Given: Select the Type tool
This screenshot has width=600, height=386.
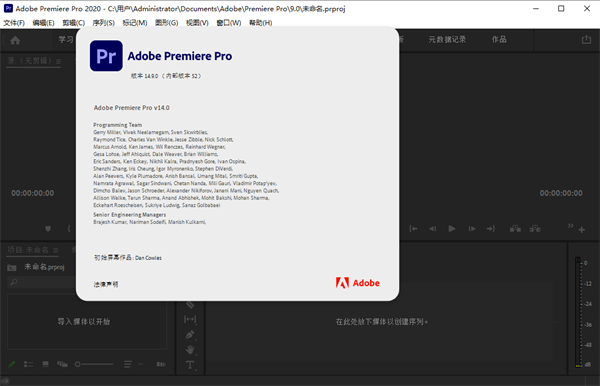Looking at the screenshot, I should (x=190, y=365).
